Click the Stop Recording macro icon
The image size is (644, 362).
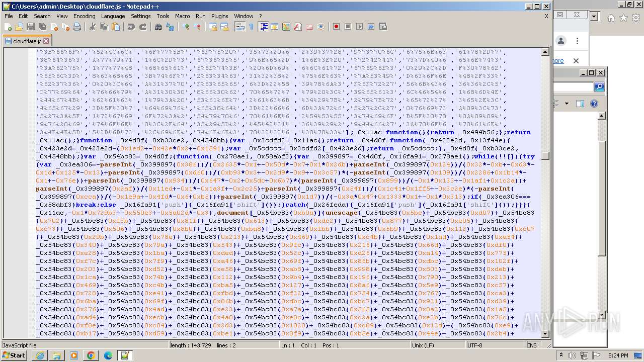[x=348, y=27]
